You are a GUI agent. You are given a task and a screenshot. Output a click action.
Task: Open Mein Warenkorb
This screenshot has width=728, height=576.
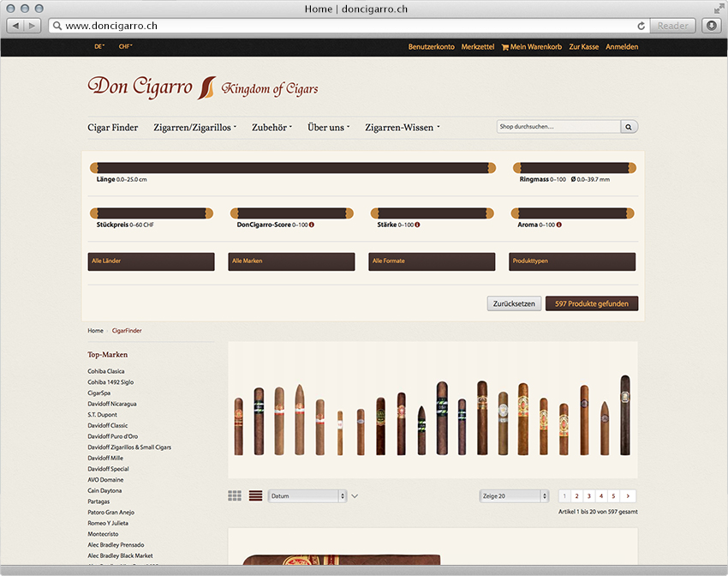(x=532, y=47)
